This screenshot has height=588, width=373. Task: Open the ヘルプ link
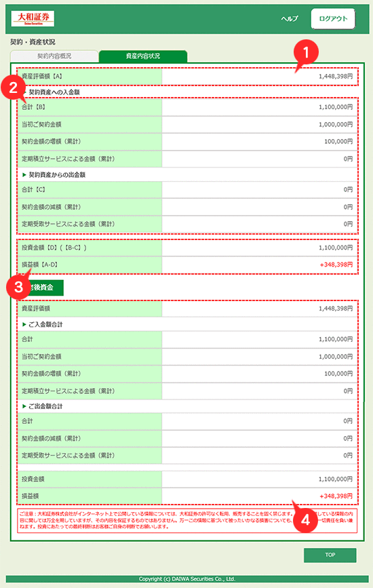tap(290, 18)
